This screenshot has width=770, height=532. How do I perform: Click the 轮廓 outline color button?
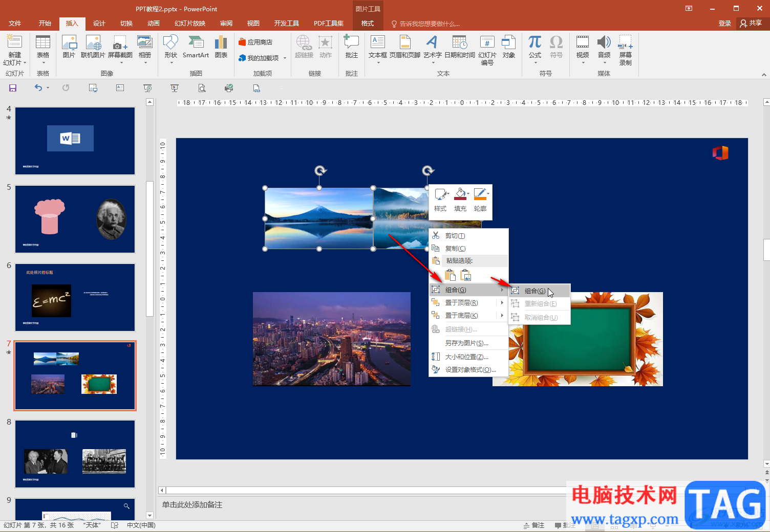coord(480,200)
